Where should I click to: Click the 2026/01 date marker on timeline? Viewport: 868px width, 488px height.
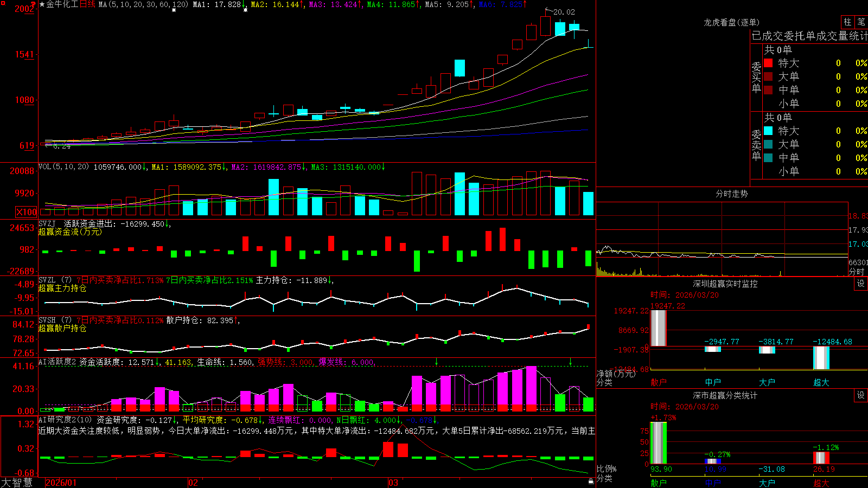pos(61,483)
